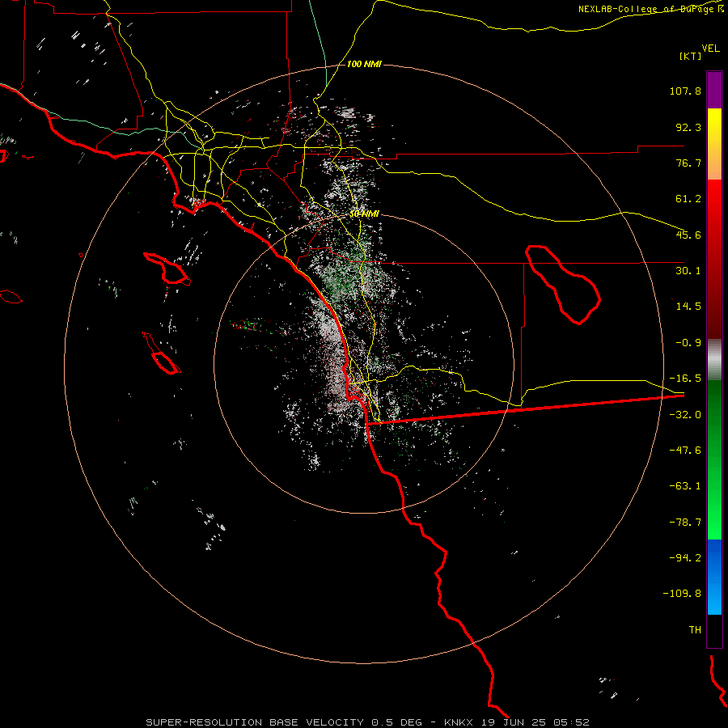Select the 14.5 velocity scale value
The width and height of the screenshot is (728, 728).
(688, 307)
